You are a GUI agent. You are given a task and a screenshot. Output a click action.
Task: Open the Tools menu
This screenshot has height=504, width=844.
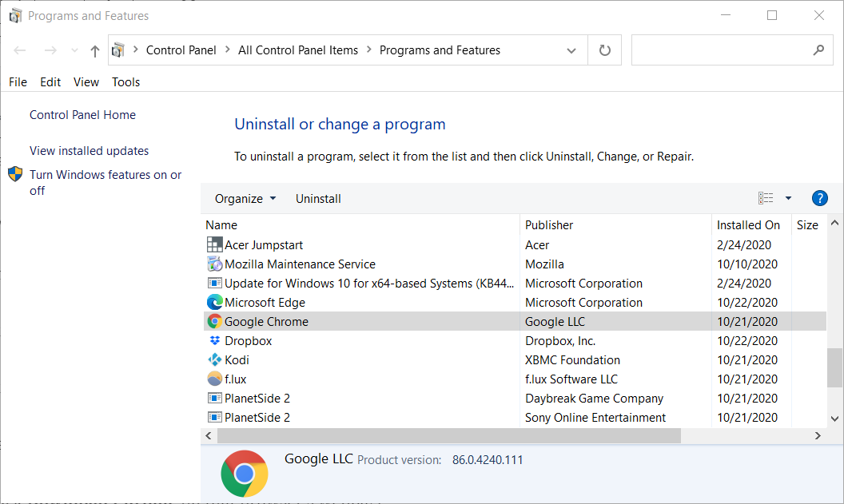coord(126,81)
